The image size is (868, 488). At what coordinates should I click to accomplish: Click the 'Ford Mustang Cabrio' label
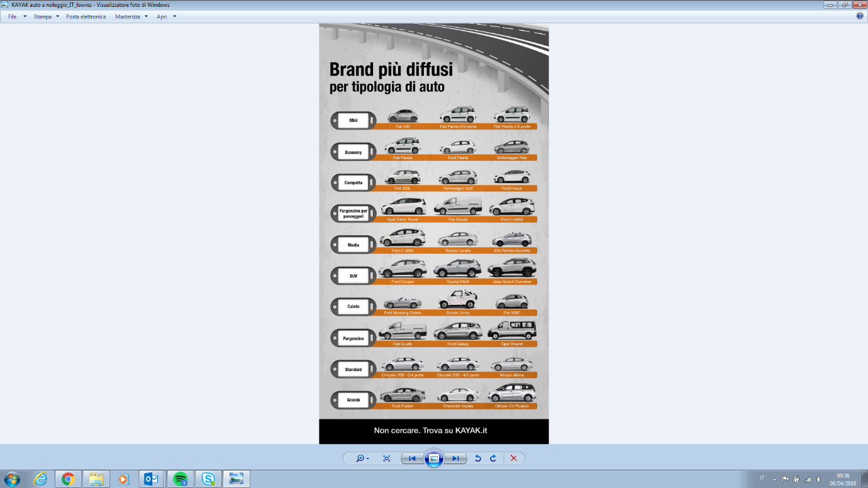[x=403, y=313]
